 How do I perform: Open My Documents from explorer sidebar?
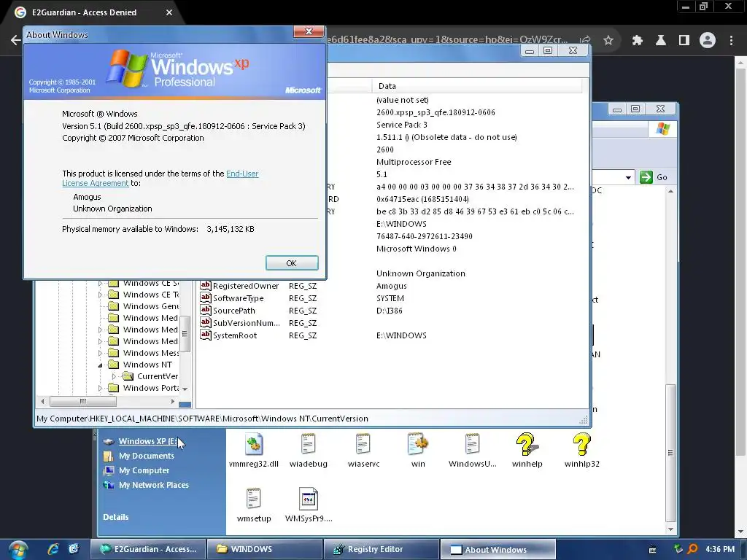[146, 456]
